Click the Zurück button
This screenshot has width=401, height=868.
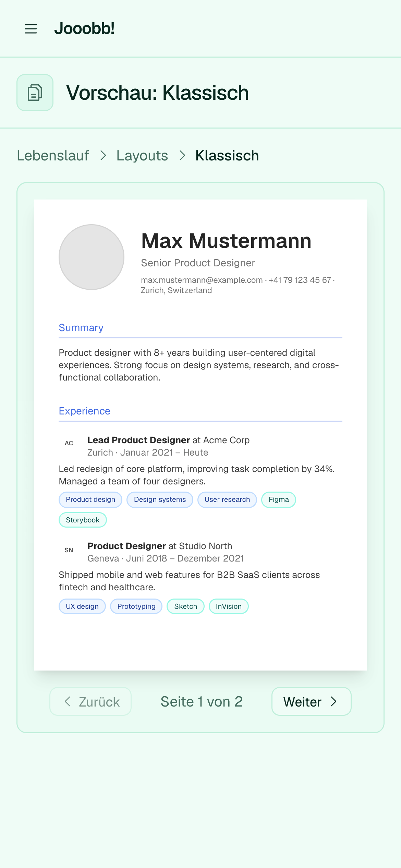[90, 701]
